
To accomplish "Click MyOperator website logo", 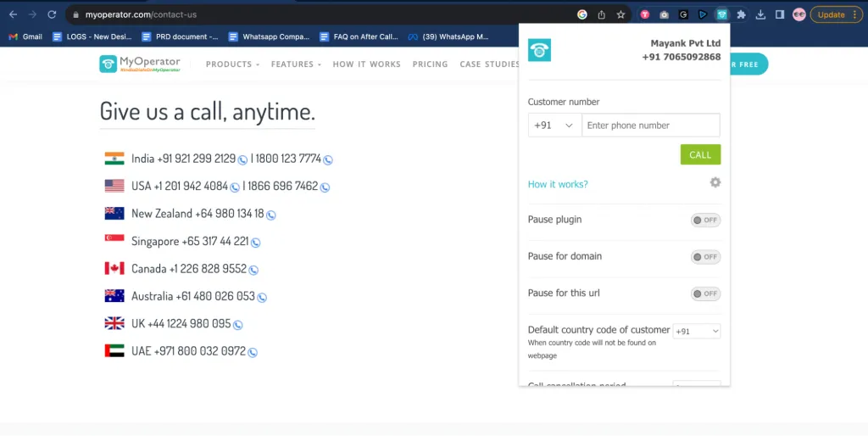I will [140, 64].
